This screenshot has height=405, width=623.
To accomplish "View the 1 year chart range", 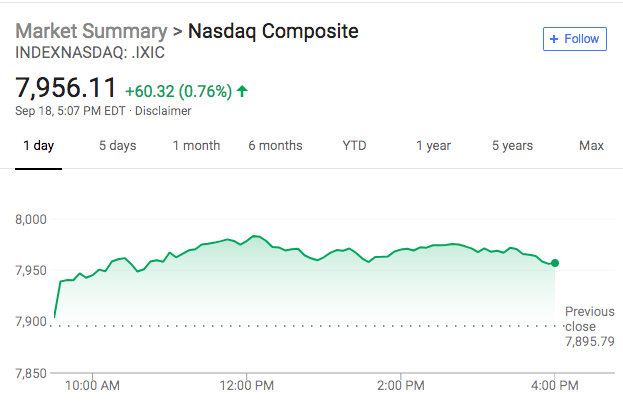I will (433, 146).
